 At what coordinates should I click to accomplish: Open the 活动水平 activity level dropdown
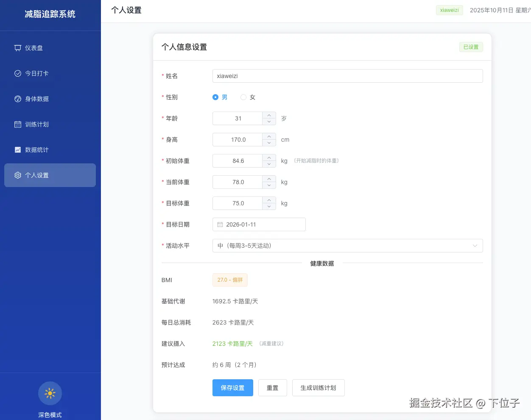(x=348, y=246)
